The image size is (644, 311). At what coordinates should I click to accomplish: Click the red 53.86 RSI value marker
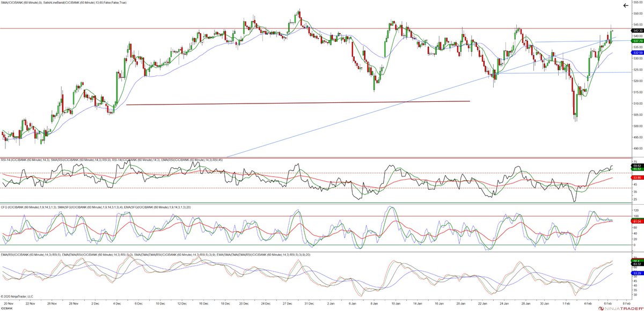pyautogui.click(x=636, y=177)
